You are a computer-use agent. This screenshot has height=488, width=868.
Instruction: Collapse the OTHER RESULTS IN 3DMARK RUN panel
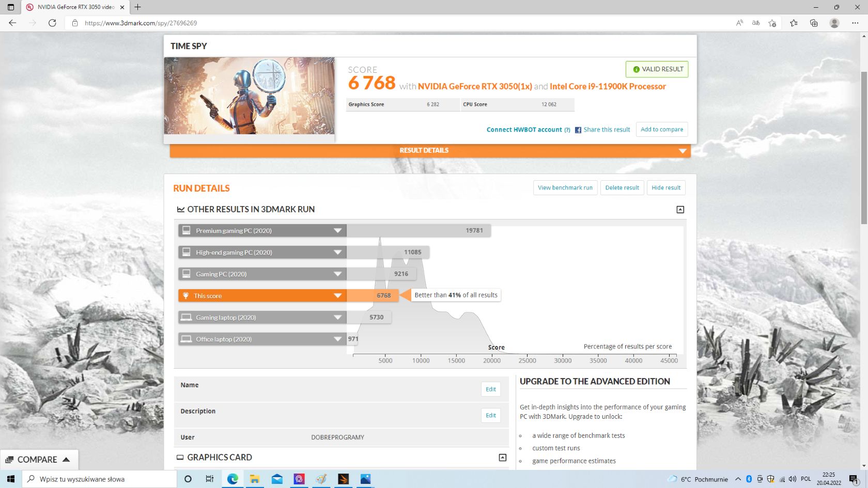tap(680, 210)
